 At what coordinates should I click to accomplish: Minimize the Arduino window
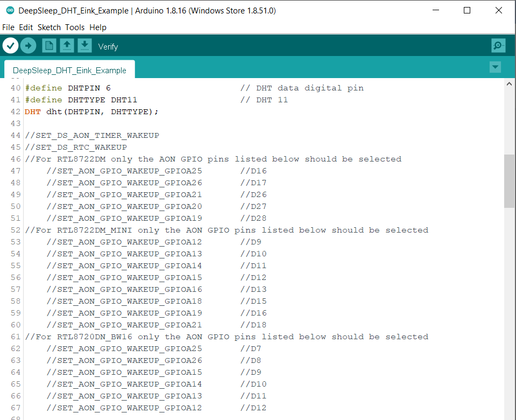point(436,11)
